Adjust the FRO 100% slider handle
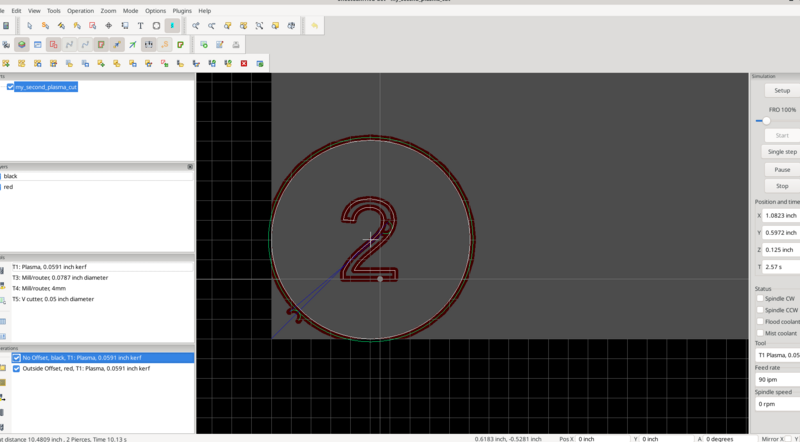Image resolution: width=800 pixels, height=442 pixels. [x=766, y=121]
